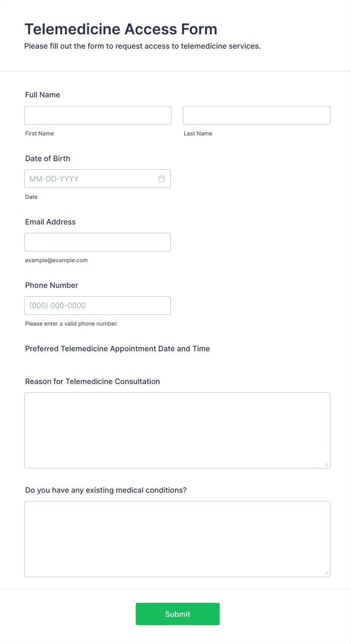The image size is (351, 644).
Task: Click the Email Address label
Action: pyautogui.click(x=51, y=222)
